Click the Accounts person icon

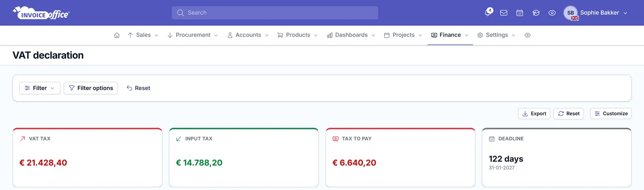coord(230,35)
